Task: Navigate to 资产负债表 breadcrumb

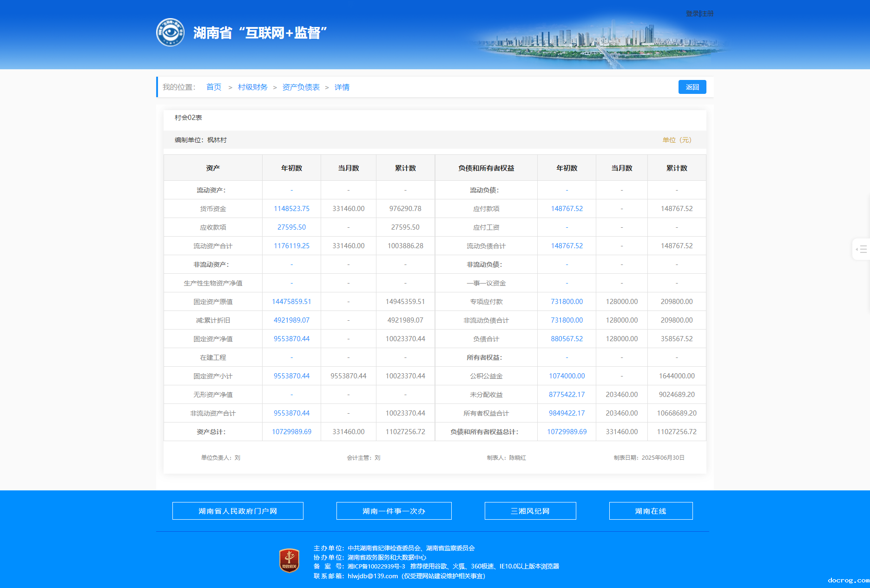Action: tap(301, 87)
